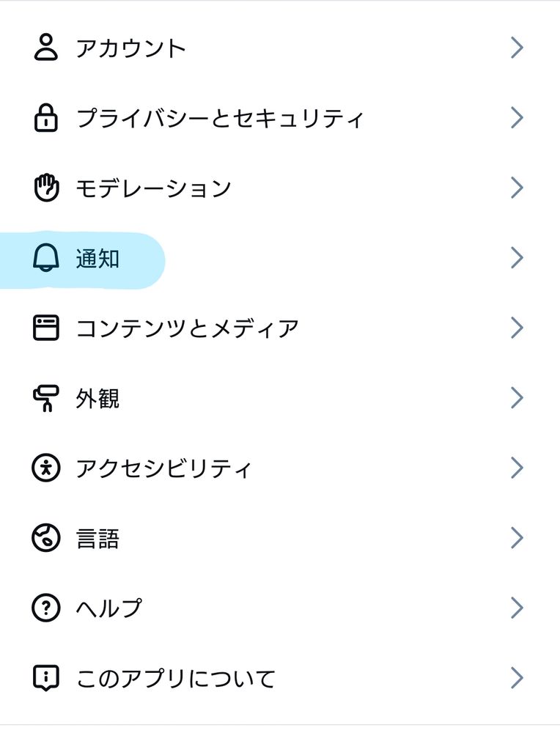Viewport: 560px width, 733px height.
Task: Click the moderation hand icon
Action: coord(46,188)
